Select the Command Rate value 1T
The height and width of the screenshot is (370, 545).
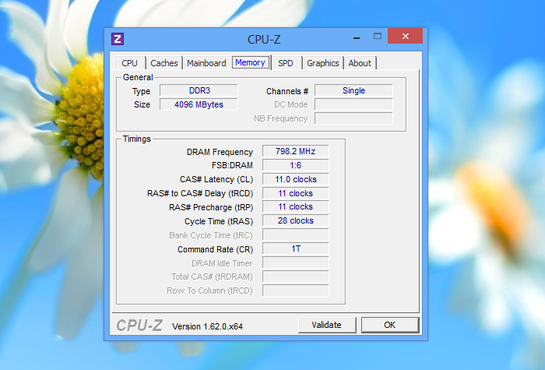[x=295, y=249]
